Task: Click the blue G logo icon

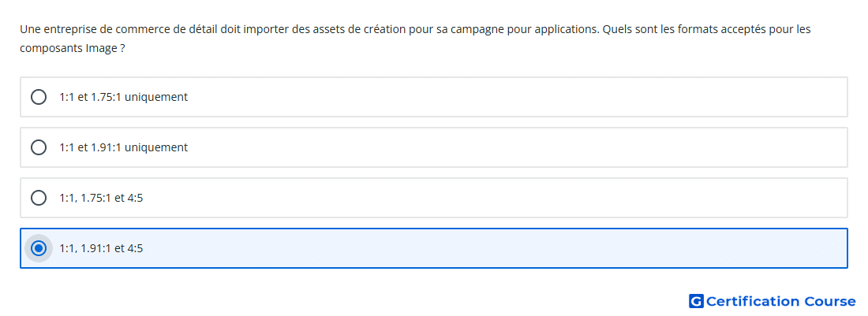Action: [696, 301]
